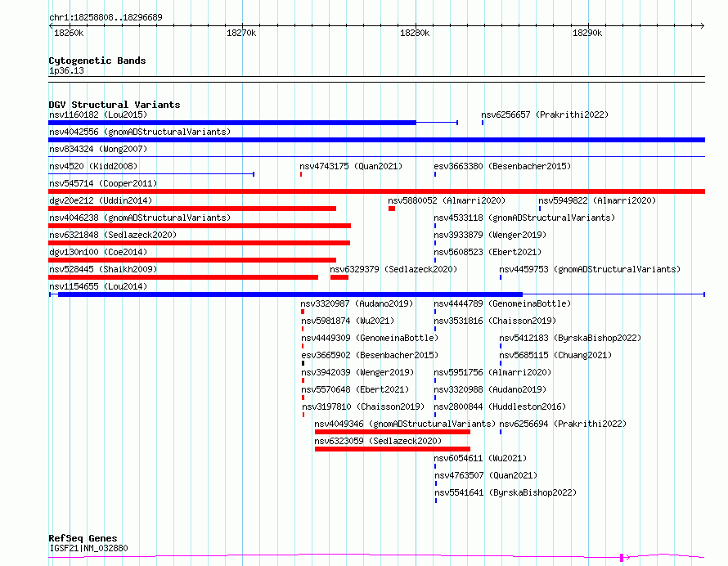The width and height of the screenshot is (728, 566).
Task: Select nsv4763507 (Quan2021) label
Action: coord(486,475)
